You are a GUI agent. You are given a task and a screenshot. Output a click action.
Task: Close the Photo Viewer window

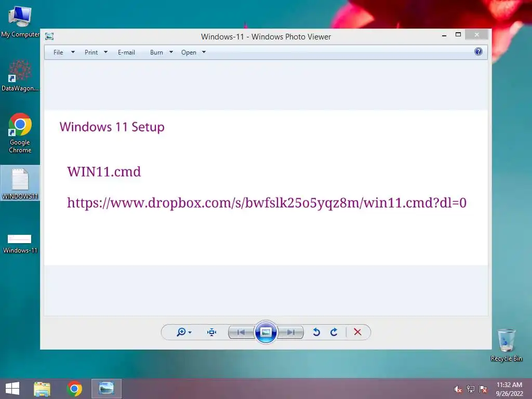pyautogui.click(x=477, y=35)
